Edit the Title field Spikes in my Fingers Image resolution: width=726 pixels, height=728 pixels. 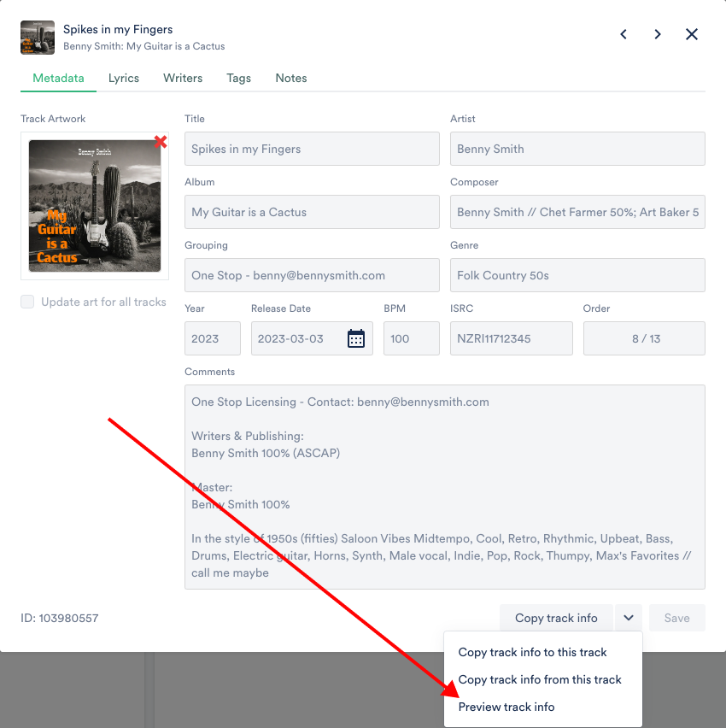point(312,149)
